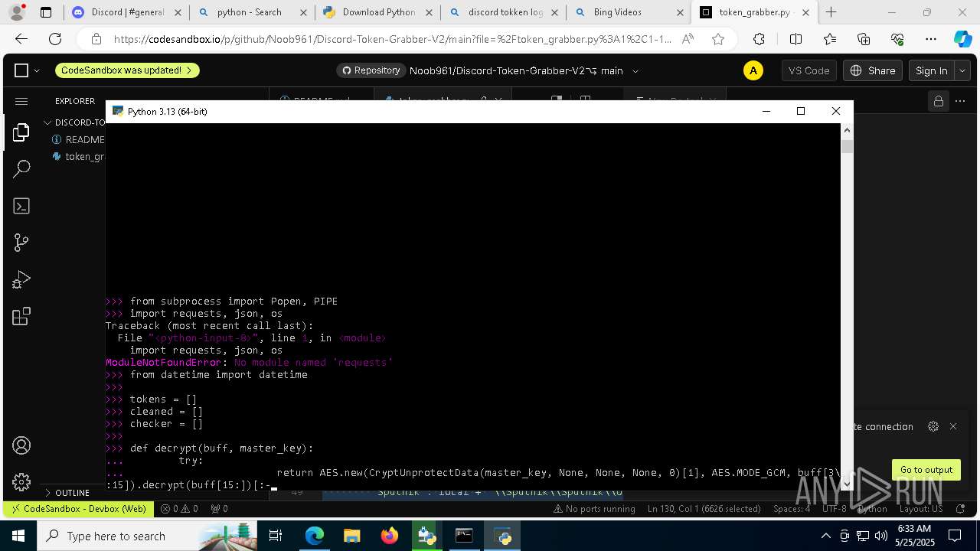Refresh the page in Edge
Viewport: 980px width, 551px height.
[55, 39]
